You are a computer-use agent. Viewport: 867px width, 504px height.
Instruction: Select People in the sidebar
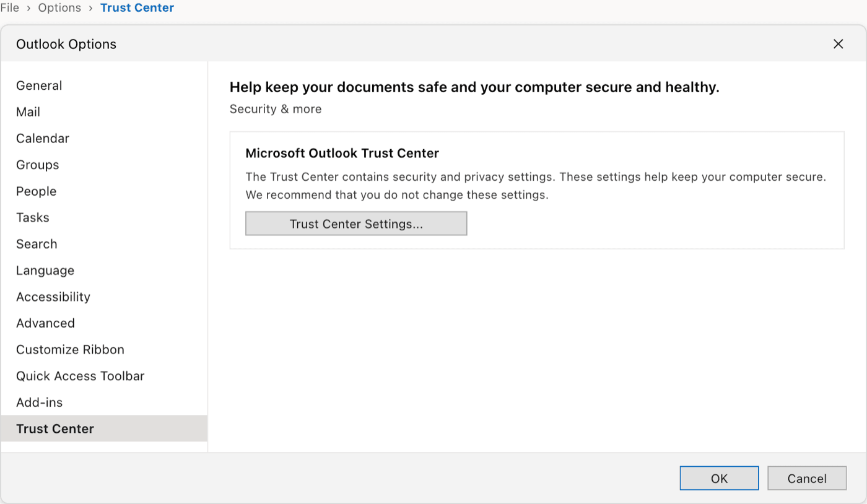click(104, 191)
